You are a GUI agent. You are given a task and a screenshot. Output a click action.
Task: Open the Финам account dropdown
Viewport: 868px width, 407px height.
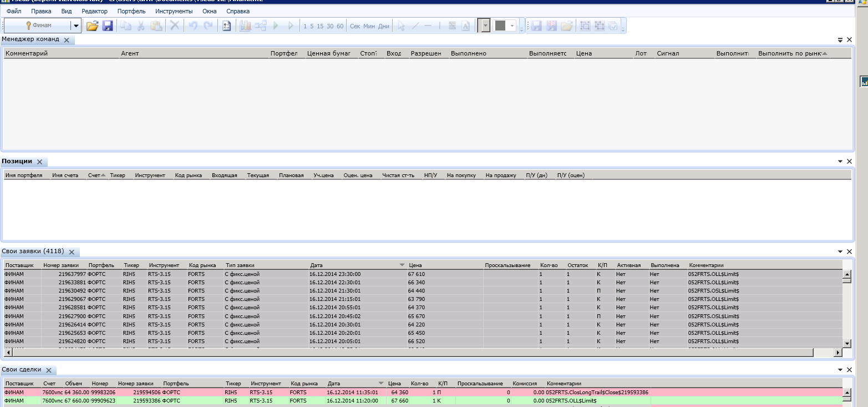pyautogui.click(x=75, y=26)
